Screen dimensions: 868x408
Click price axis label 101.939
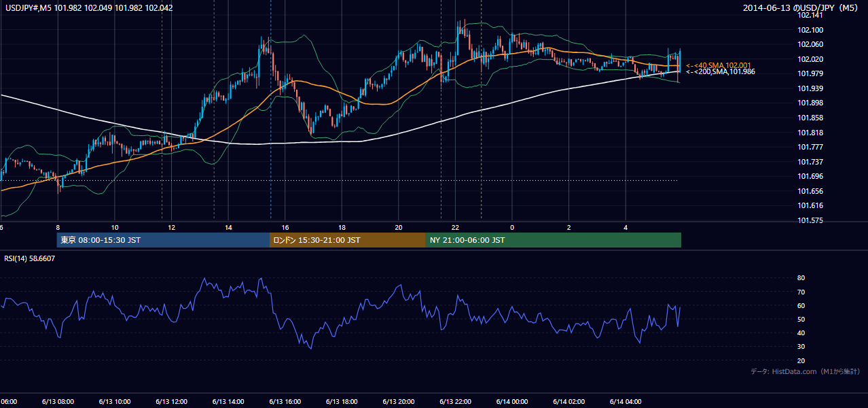(x=810, y=88)
